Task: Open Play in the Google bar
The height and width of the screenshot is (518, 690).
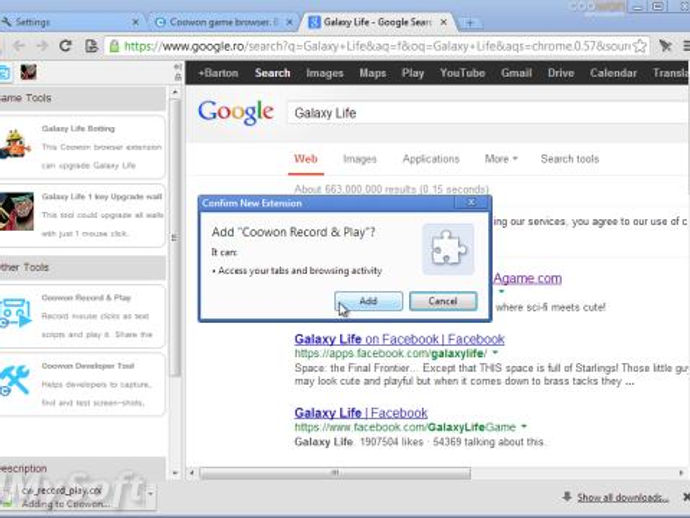Action: [x=413, y=73]
